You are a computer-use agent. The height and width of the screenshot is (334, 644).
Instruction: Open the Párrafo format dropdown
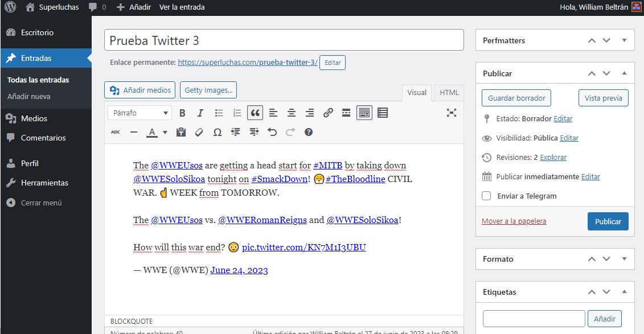click(x=140, y=113)
